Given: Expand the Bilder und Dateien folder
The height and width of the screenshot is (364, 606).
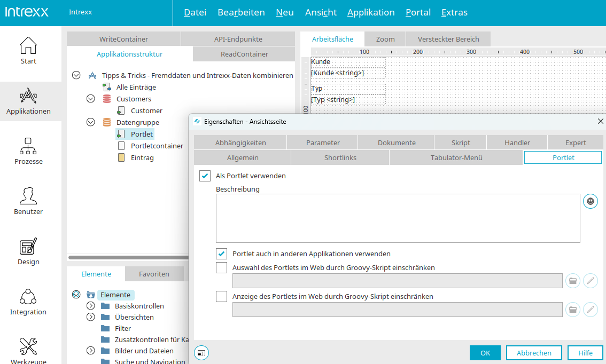Looking at the screenshot, I should pos(90,351).
